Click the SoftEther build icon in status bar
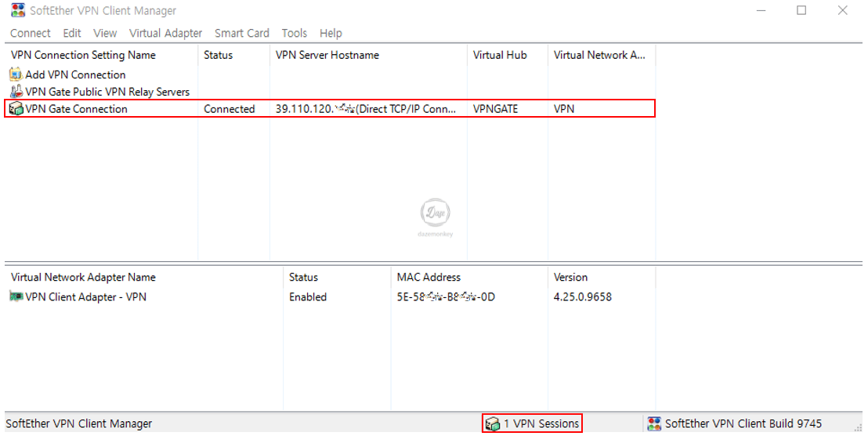 654,423
